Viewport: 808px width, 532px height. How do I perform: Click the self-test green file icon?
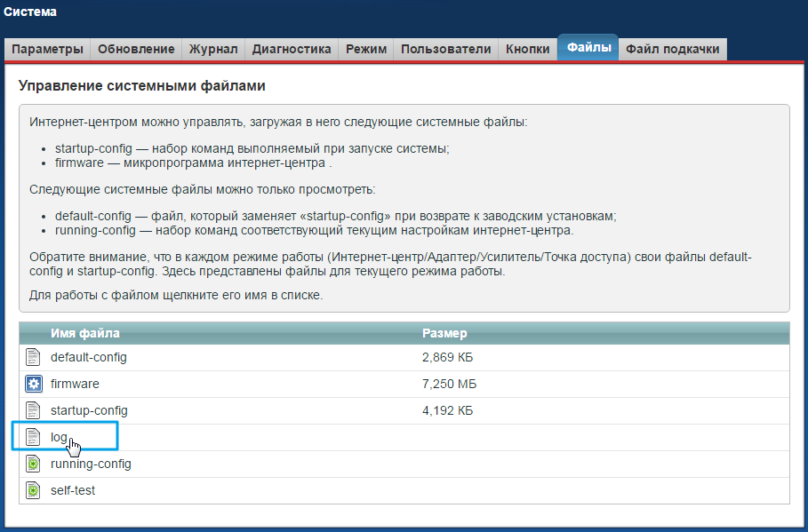[x=33, y=490]
